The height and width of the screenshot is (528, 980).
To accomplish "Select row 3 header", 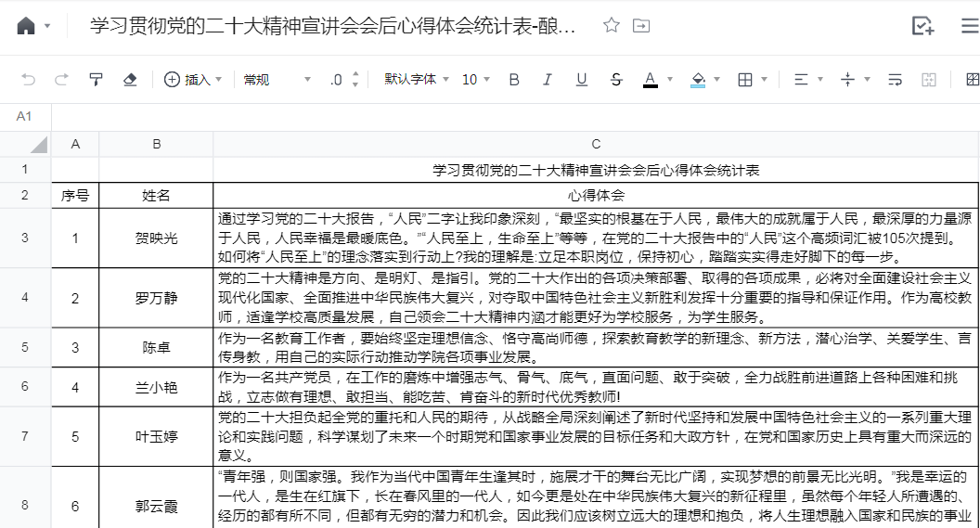I will pyautogui.click(x=25, y=238).
